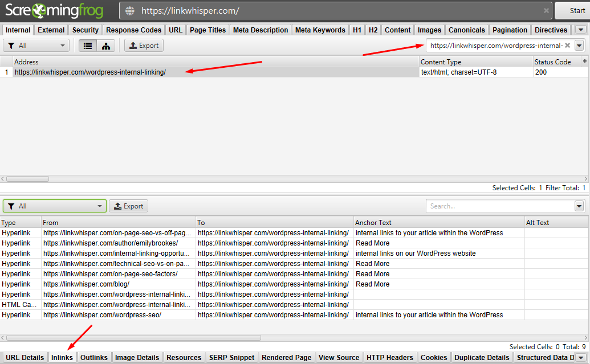The width and height of the screenshot is (590, 364).
Task: Switch to tree/crawl view in the toolbar
Action: [105, 45]
